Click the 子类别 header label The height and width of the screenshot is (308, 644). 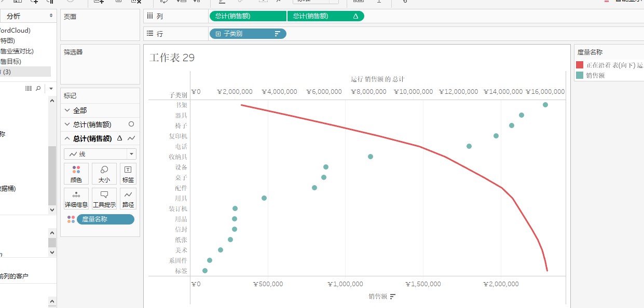point(179,95)
